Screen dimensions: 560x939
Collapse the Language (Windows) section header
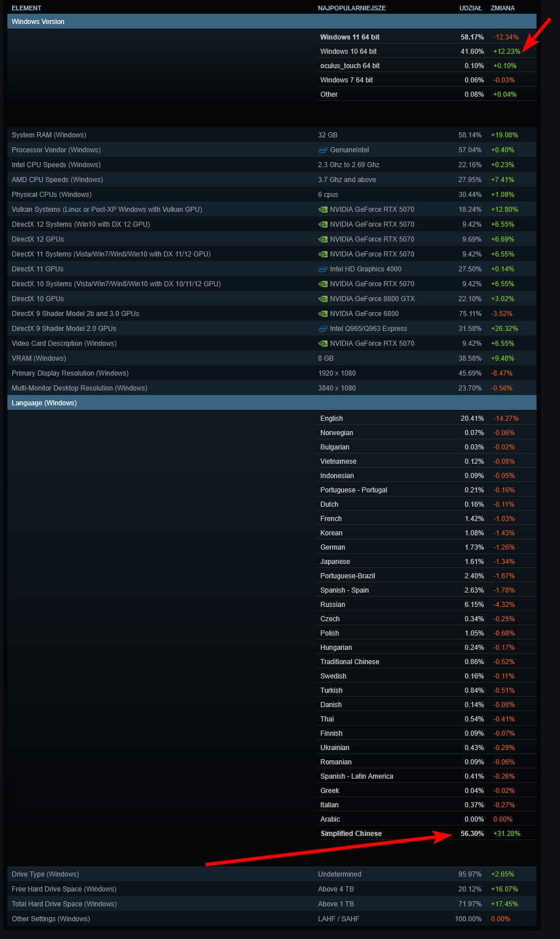(272, 403)
